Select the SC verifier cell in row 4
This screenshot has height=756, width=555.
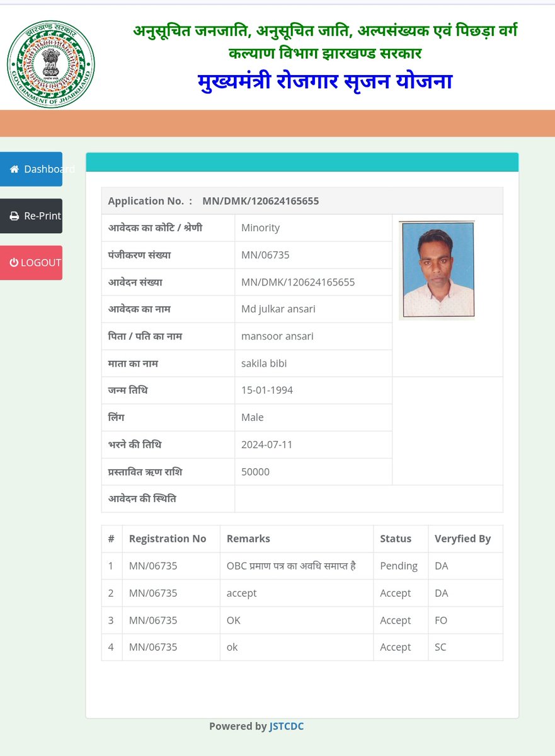point(440,647)
